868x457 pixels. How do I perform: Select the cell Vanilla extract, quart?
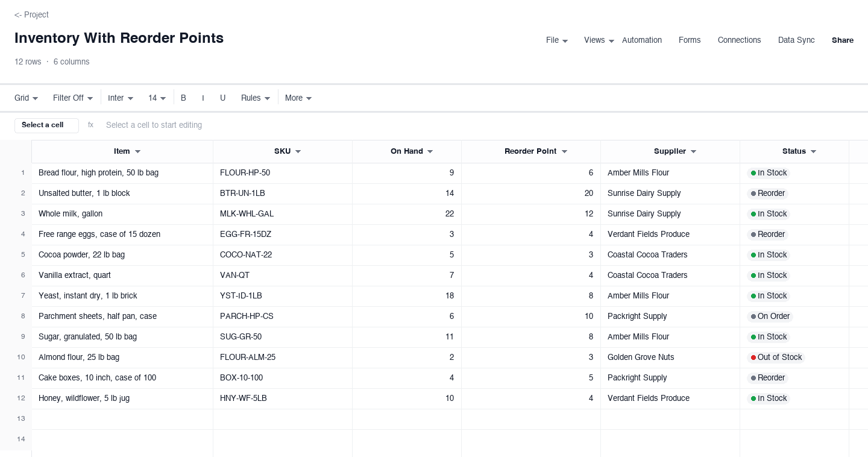122,276
